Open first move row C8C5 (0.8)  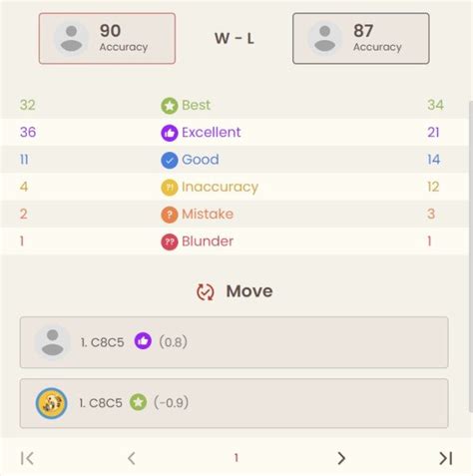click(235, 342)
